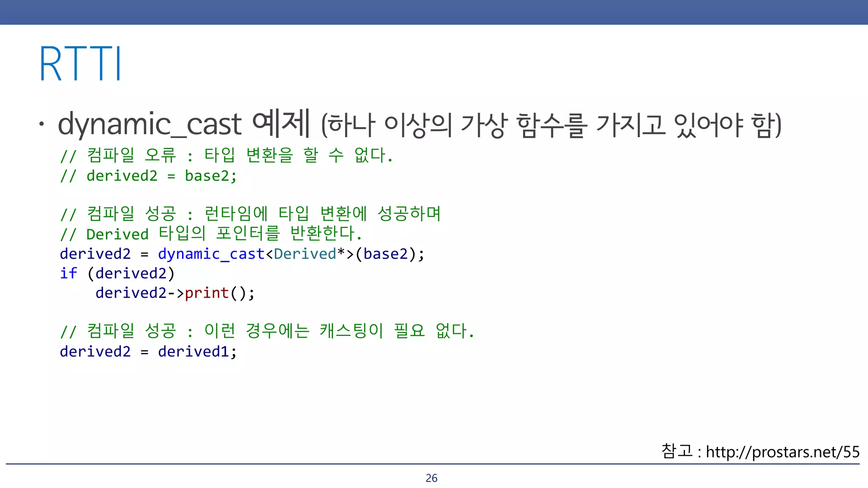Click the commented "derived2 = base2;" line
The image size is (868, 488).
148,176
